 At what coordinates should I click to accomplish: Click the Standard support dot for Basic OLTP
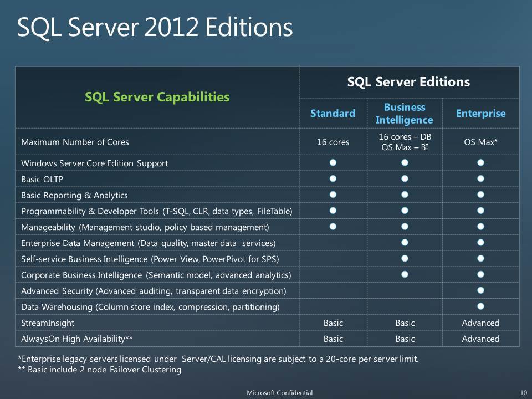tap(332, 179)
